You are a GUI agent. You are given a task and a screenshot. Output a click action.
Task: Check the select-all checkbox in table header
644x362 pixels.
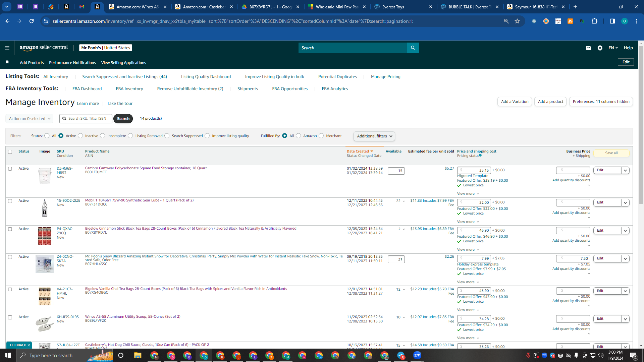pyautogui.click(x=10, y=152)
